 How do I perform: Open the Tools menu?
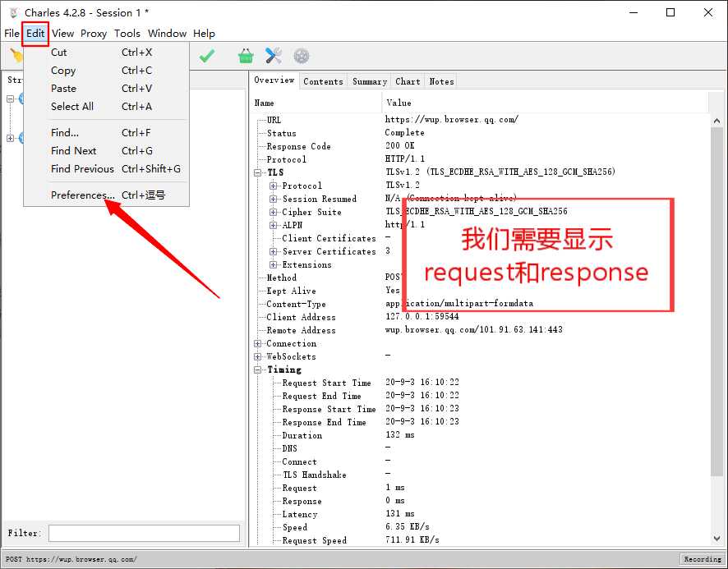coord(127,34)
